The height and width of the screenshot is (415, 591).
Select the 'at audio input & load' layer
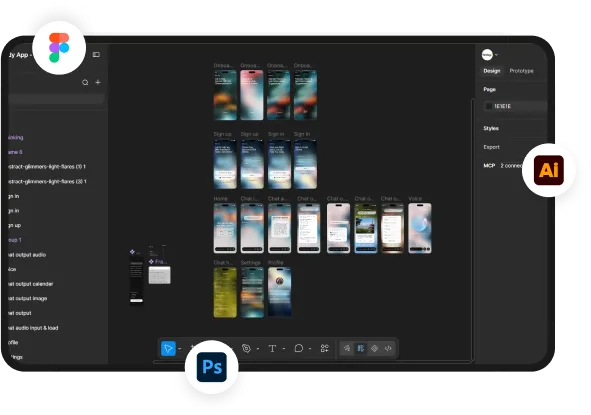33,328
